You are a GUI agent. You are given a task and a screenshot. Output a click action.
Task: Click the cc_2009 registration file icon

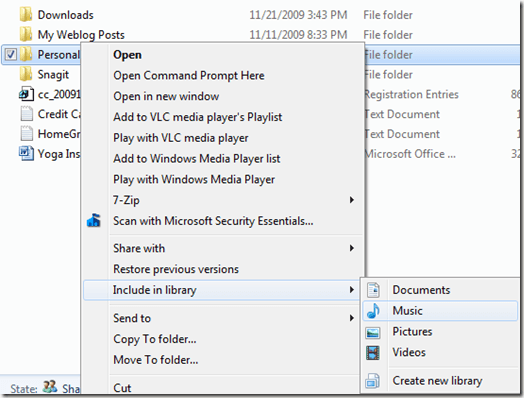click(x=26, y=94)
